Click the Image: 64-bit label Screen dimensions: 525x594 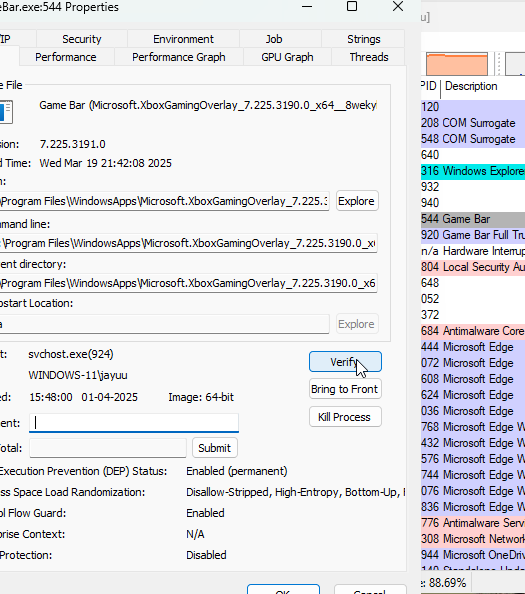(x=201, y=397)
